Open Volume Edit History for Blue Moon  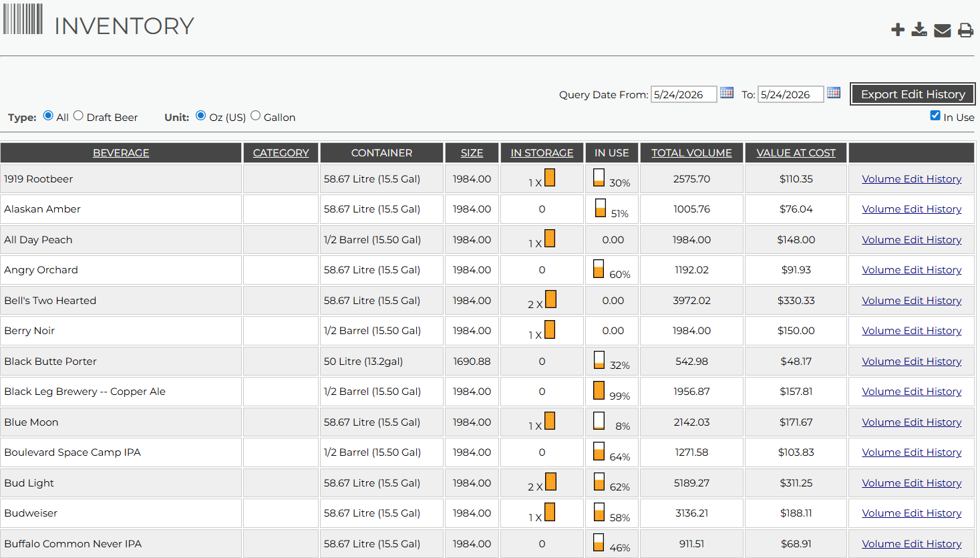coord(911,422)
